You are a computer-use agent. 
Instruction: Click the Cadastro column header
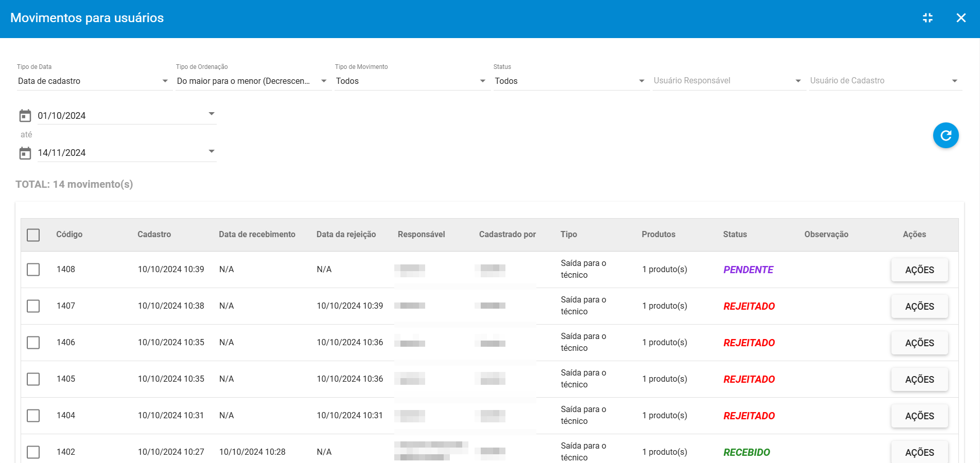coord(154,234)
